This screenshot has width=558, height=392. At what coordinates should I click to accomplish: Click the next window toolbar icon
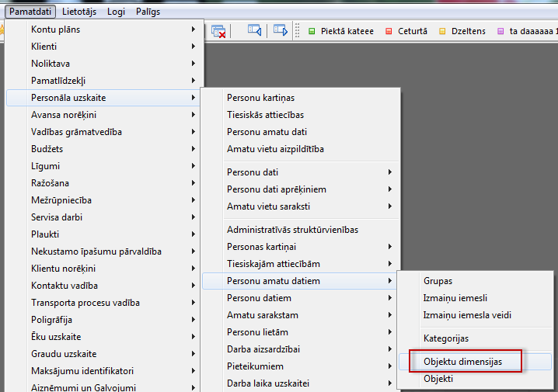click(281, 30)
